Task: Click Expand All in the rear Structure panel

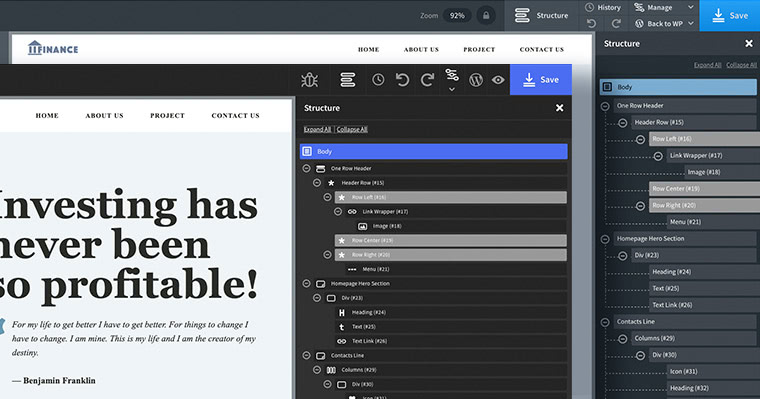Action: click(707, 65)
